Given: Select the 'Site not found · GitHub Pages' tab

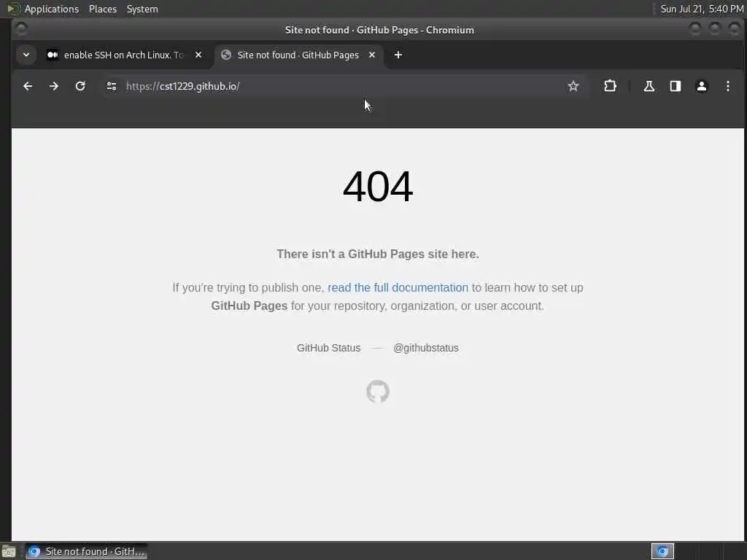Looking at the screenshot, I should coord(298,55).
